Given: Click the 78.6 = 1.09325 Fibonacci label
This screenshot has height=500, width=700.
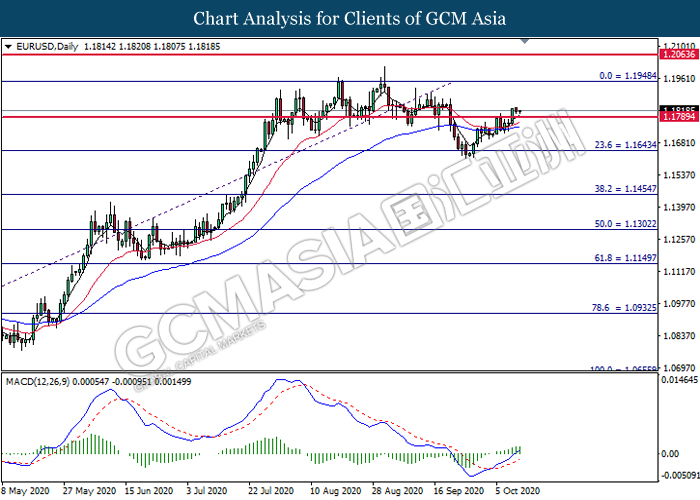Looking at the screenshot, I should [624, 308].
